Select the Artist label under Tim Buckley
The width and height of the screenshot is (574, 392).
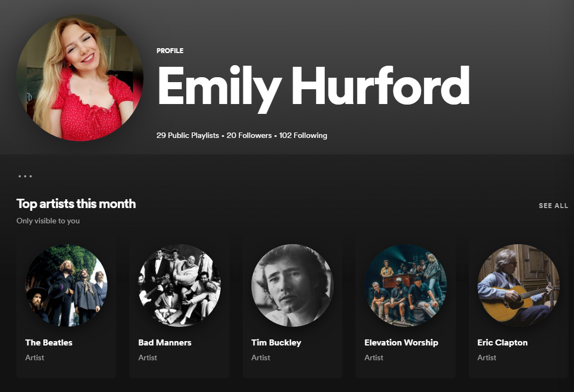tap(260, 358)
